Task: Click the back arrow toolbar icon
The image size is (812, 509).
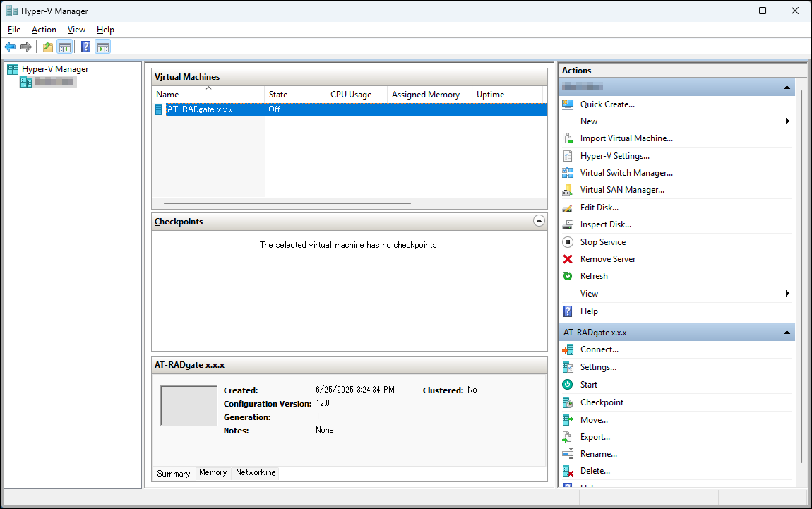Action: click(x=10, y=47)
